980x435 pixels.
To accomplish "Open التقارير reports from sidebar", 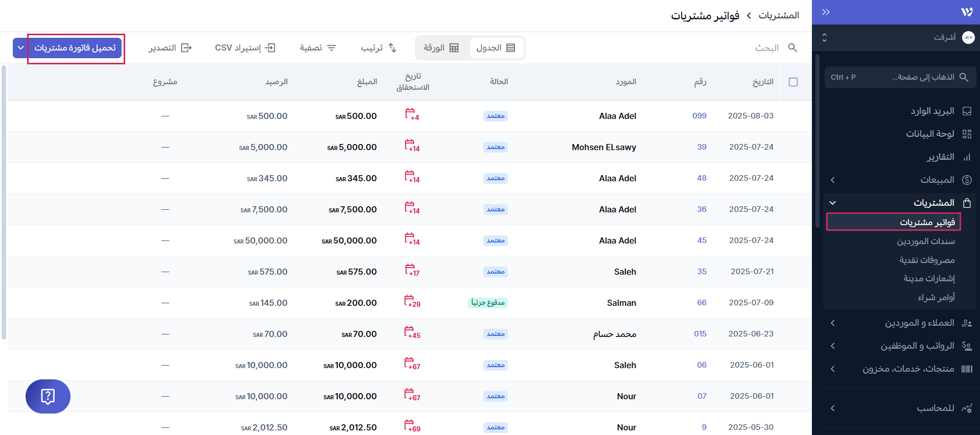I will point(940,157).
